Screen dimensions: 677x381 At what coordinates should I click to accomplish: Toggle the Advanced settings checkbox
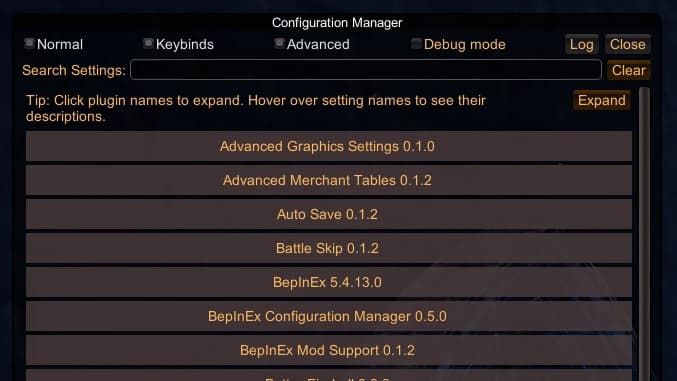pos(279,43)
